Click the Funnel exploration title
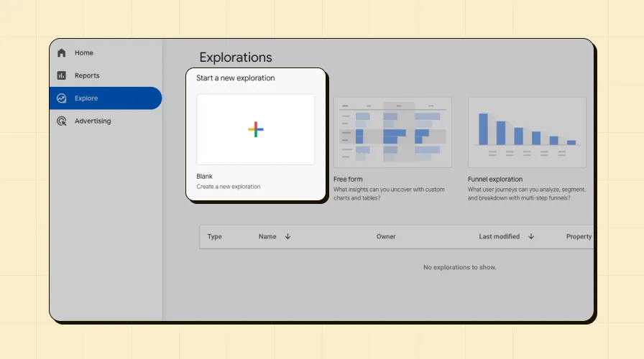 [495, 179]
